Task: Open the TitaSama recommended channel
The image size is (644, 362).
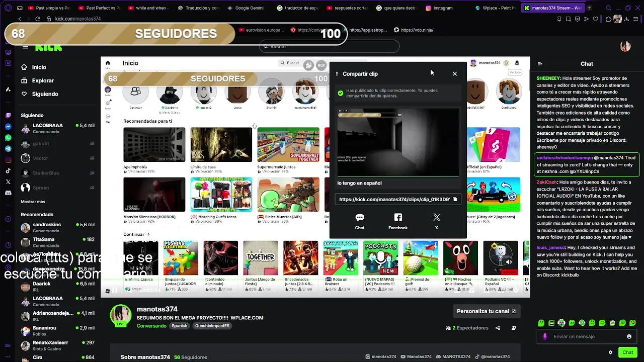Action: pos(58,242)
